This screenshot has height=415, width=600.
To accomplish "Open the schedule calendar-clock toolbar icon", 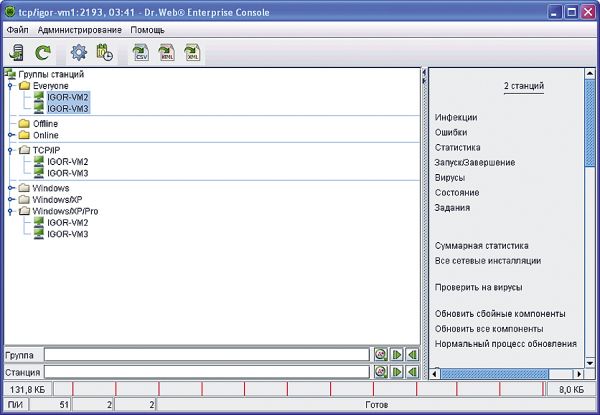I will coord(103,52).
